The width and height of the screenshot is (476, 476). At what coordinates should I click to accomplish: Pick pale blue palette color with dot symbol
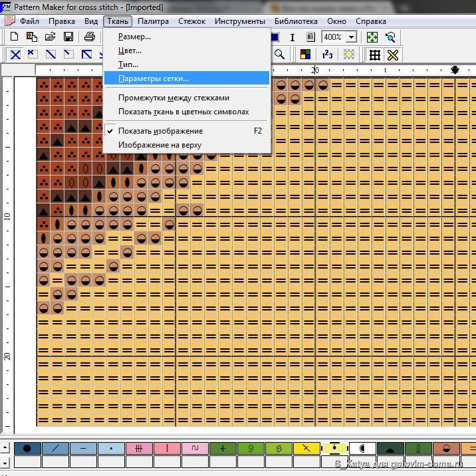point(111,448)
